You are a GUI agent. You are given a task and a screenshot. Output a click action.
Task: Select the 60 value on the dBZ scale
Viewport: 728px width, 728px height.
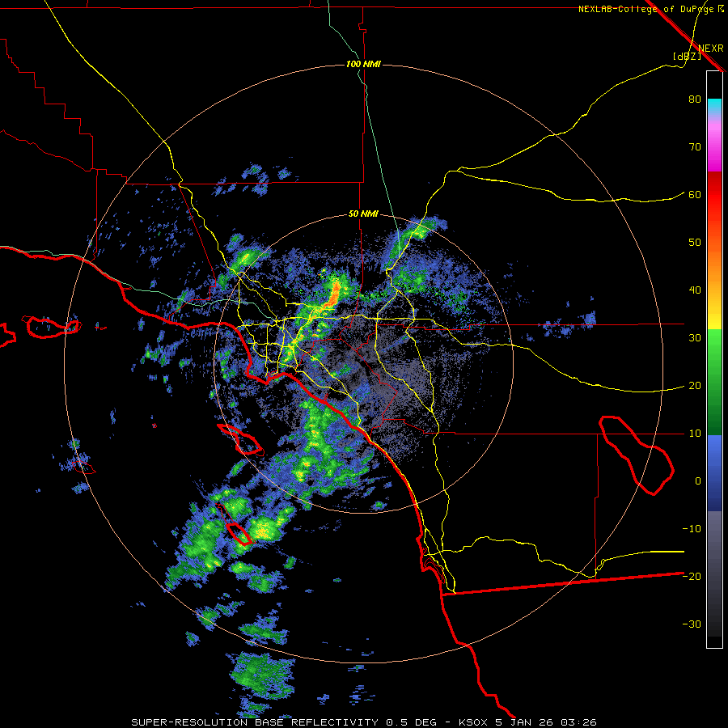pyautogui.click(x=695, y=194)
